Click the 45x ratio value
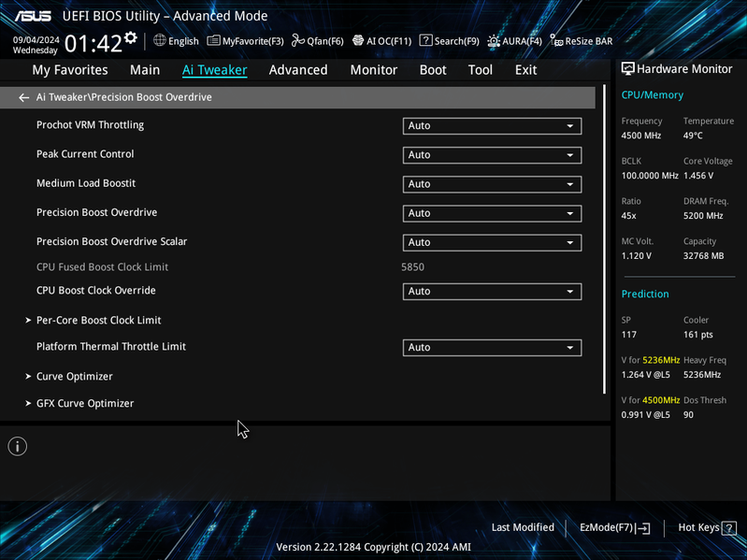 click(628, 216)
